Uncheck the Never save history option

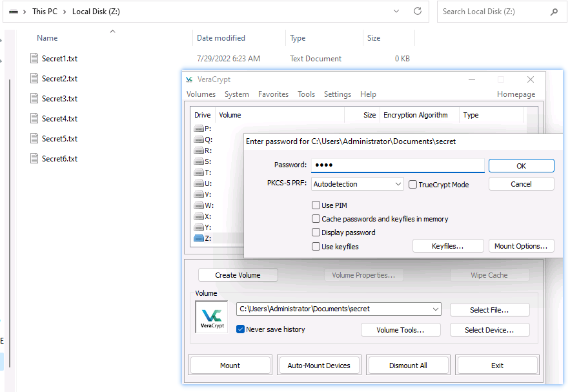(x=241, y=329)
